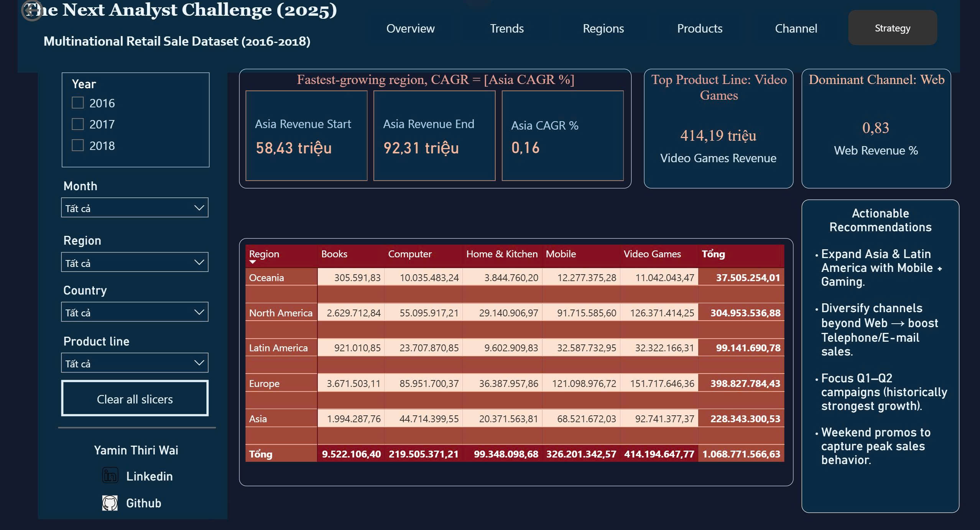
Task: Click the Video Games column header
Action: click(652, 254)
